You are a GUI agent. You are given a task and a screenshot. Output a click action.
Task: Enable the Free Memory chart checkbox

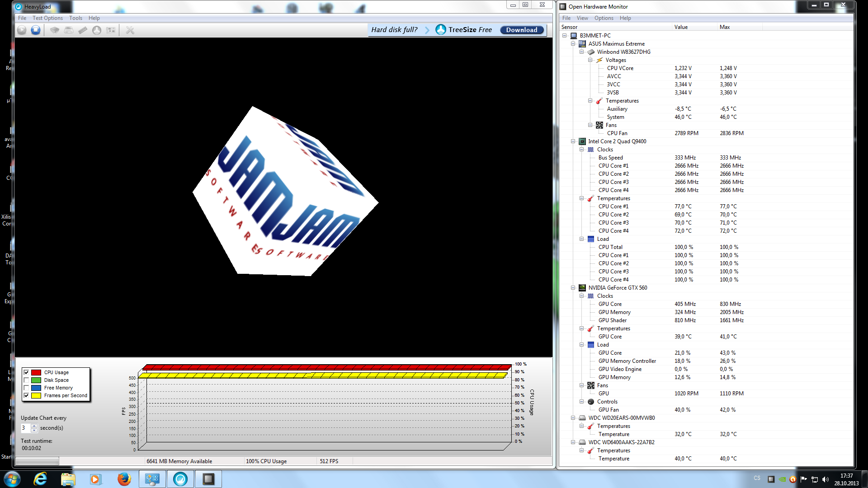(x=26, y=388)
